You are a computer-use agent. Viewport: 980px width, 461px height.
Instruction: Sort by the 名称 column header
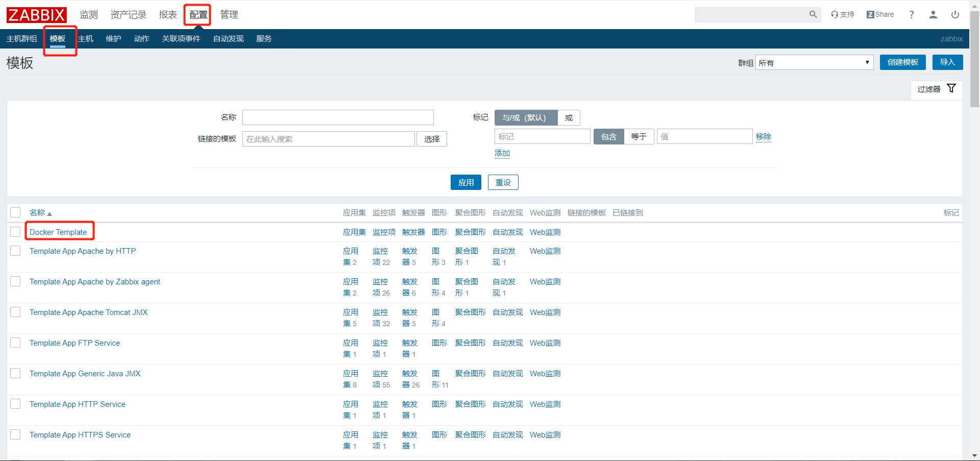40,212
